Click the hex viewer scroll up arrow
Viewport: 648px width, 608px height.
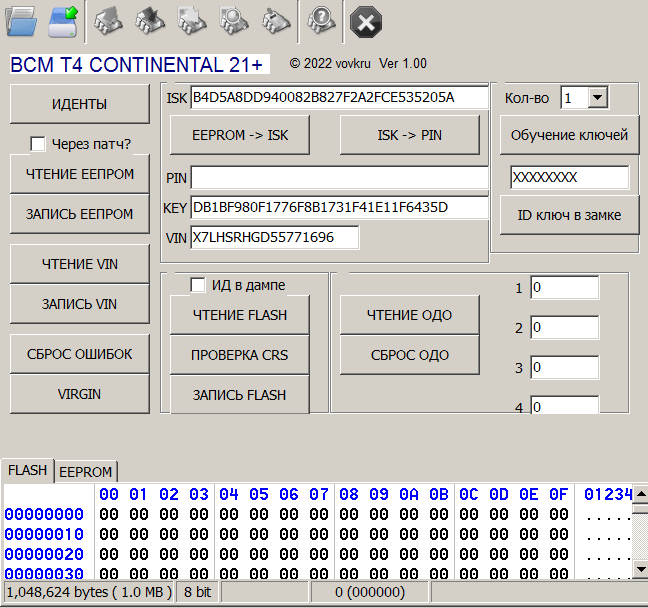point(640,494)
